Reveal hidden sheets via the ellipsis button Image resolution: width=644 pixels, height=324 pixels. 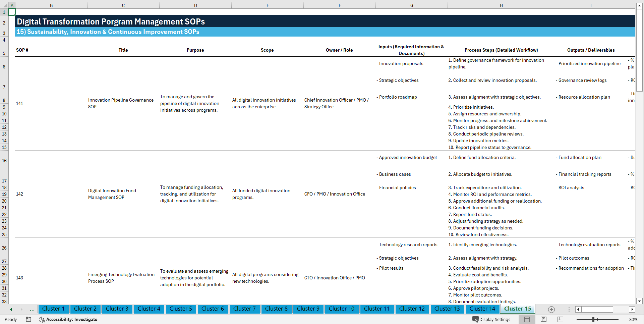click(x=32, y=309)
